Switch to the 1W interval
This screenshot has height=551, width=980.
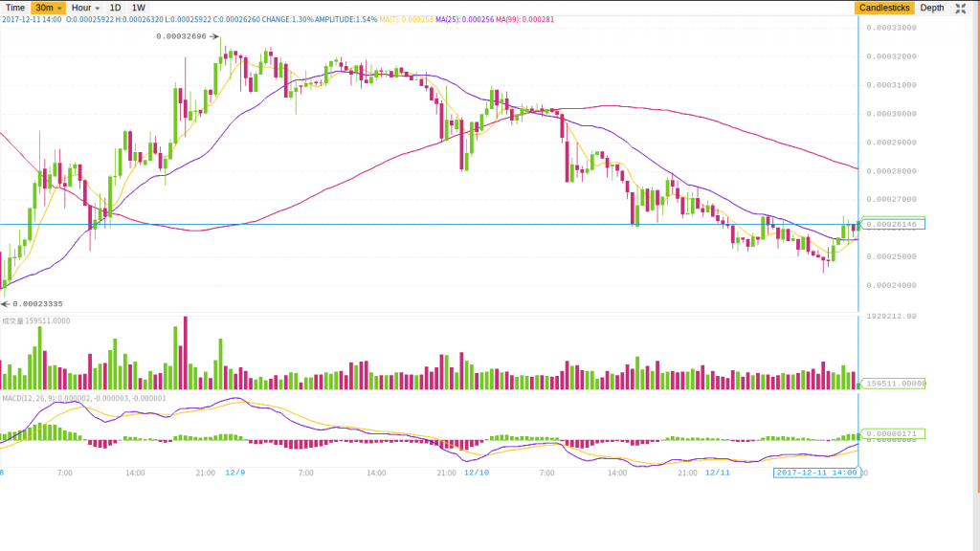coord(139,8)
